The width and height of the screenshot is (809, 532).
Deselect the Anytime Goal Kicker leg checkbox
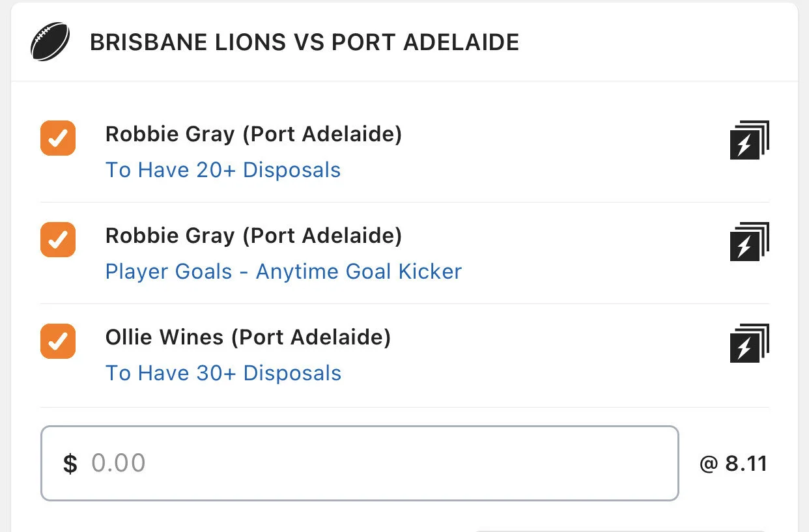click(x=58, y=240)
